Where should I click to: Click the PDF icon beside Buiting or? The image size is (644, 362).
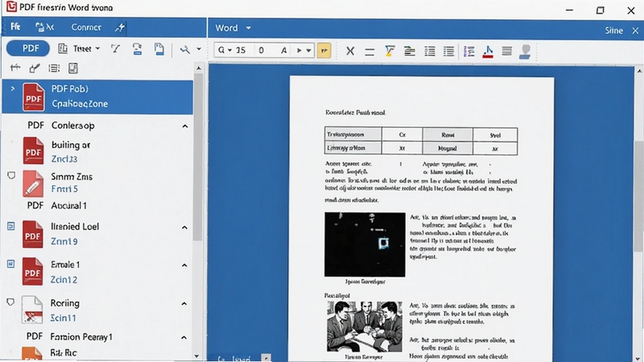click(33, 150)
